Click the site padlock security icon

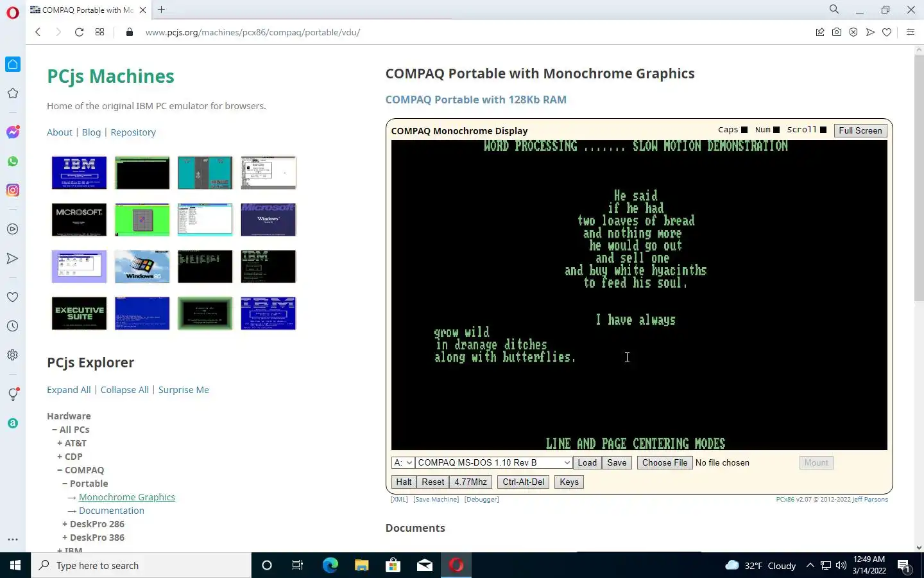click(x=130, y=32)
